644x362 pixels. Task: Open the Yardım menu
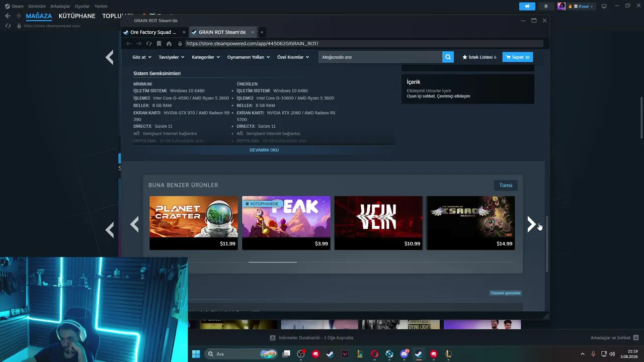tap(101, 6)
